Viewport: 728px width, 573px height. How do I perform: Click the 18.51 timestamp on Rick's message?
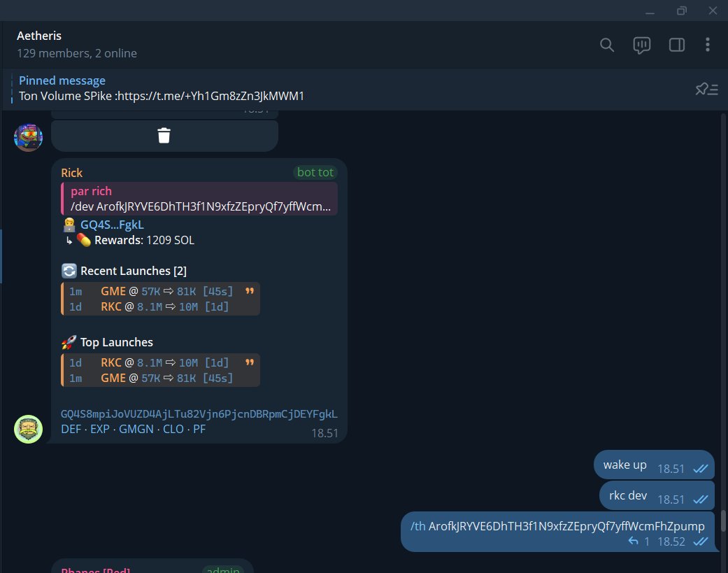(324, 433)
